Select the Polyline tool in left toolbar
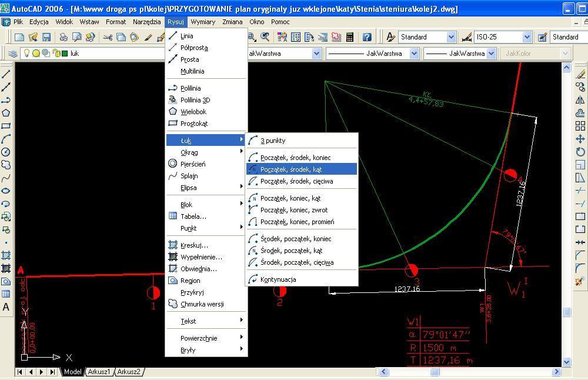The width and height of the screenshot is (588, 380). click(x=6, y=100)
